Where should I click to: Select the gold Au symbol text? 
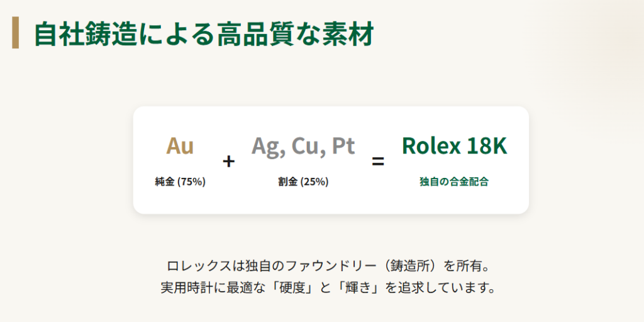pos(180,146)
